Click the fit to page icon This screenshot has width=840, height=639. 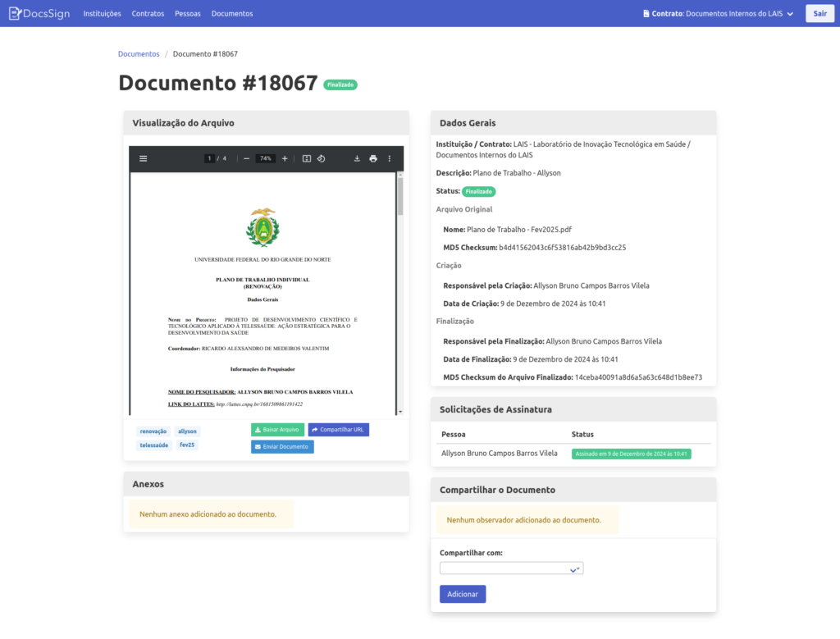coord(307,158)
